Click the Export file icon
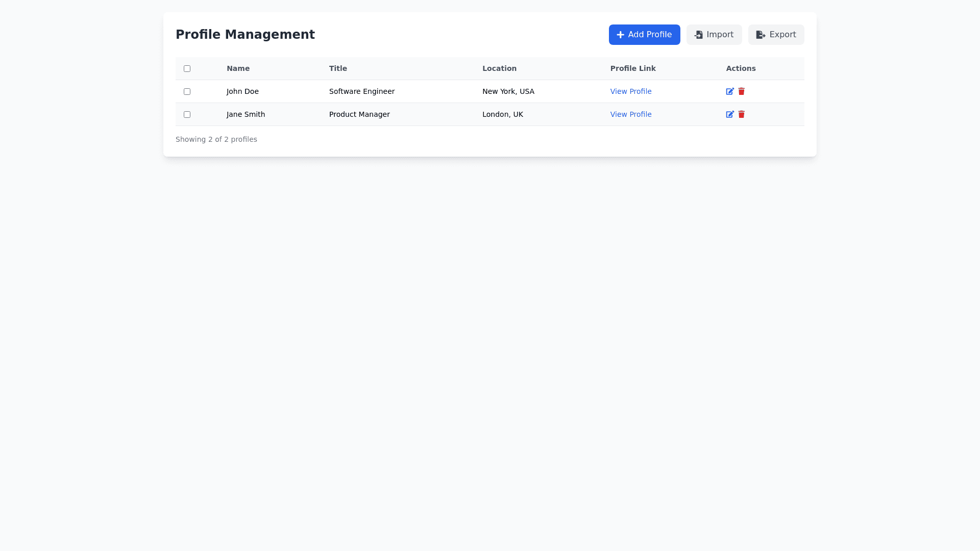 pos(761,35)
